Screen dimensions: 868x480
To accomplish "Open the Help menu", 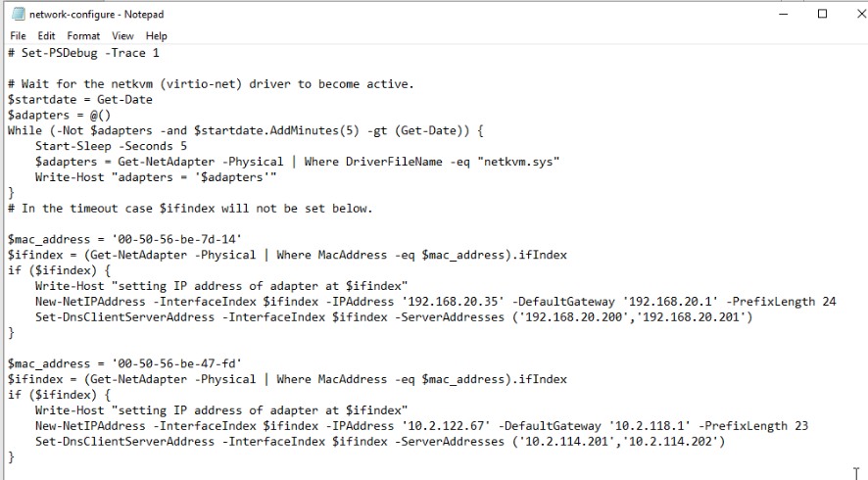I will coord(157,36).
